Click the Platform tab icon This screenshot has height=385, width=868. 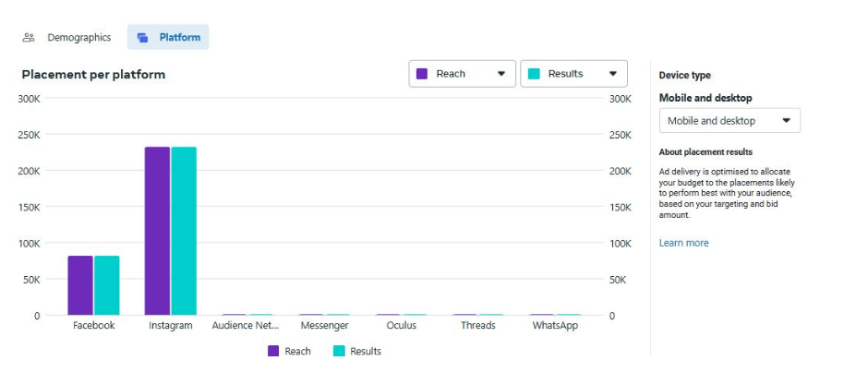(142, 38)
